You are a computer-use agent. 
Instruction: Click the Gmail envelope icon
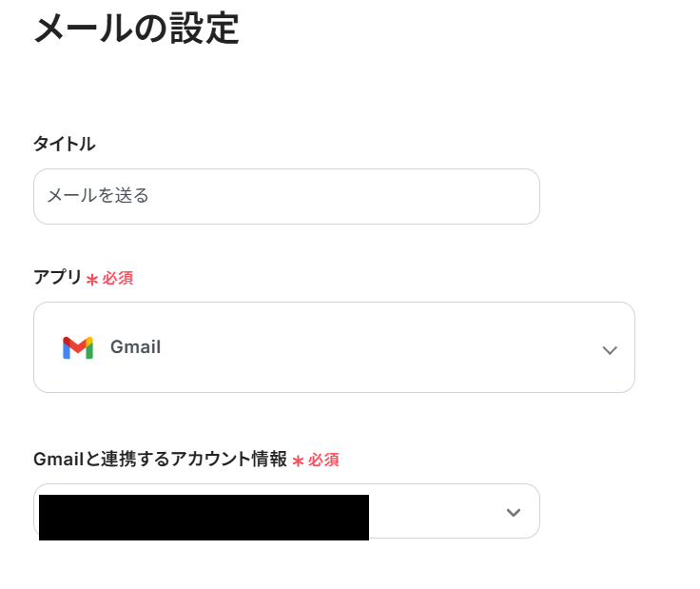(x=78, y=347)
